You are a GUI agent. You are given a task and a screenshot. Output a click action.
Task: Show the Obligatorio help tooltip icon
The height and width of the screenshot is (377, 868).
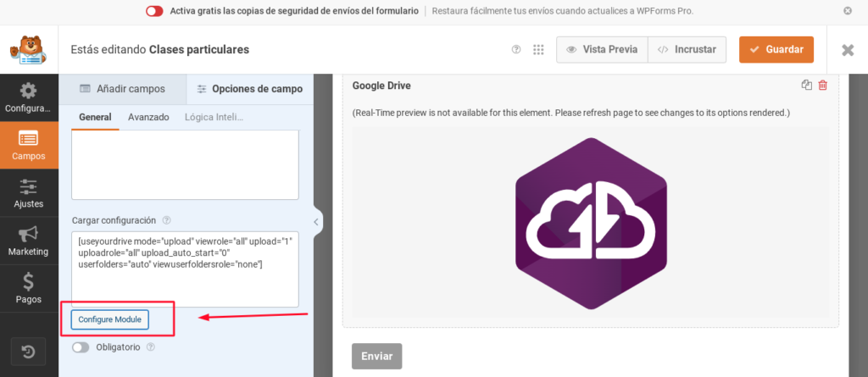click(151, 347)
